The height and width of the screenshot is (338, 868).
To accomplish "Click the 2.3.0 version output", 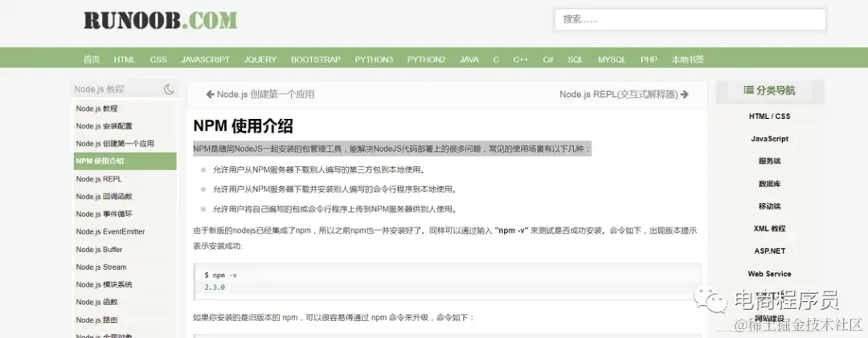I will tap(215, 287).
